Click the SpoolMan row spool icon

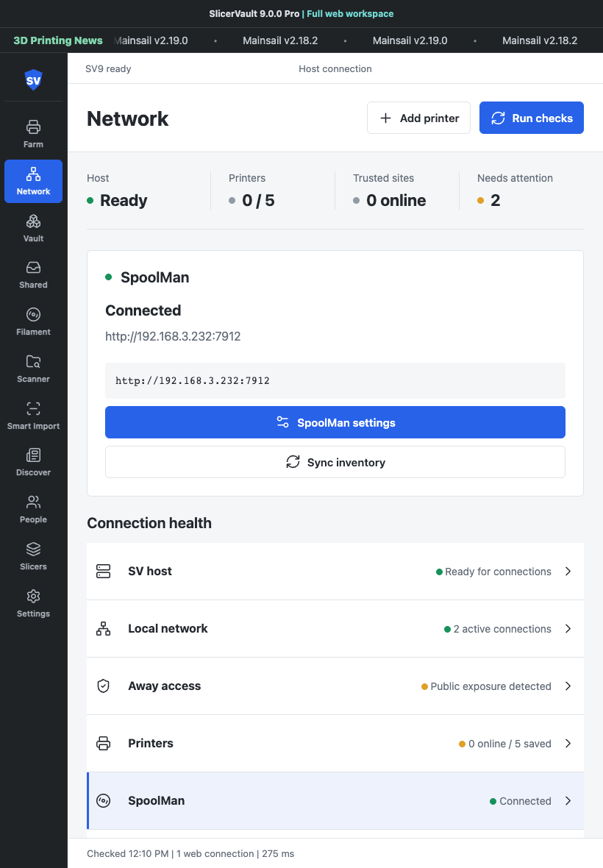point(104,801)
